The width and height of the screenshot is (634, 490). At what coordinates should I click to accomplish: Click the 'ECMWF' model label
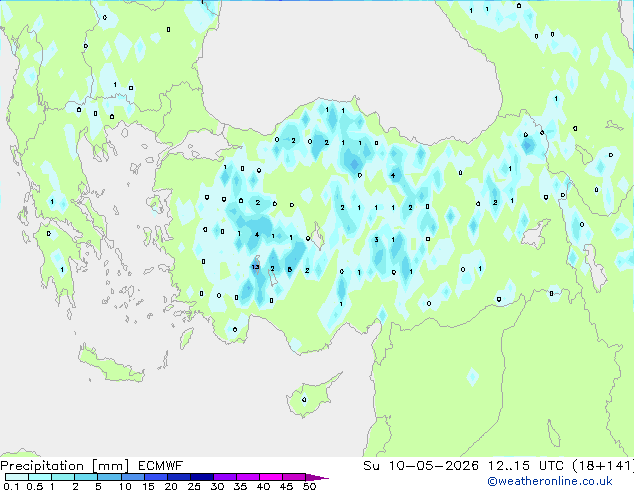161,466
